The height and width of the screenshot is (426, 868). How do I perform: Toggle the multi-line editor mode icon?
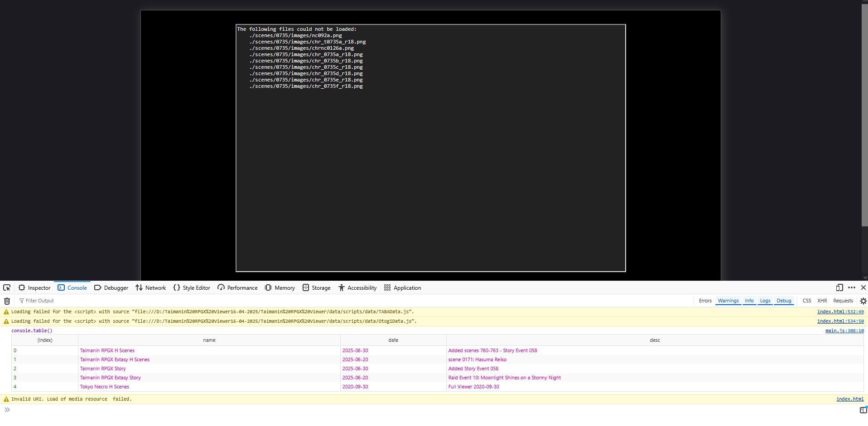click(x=863, y=410)
